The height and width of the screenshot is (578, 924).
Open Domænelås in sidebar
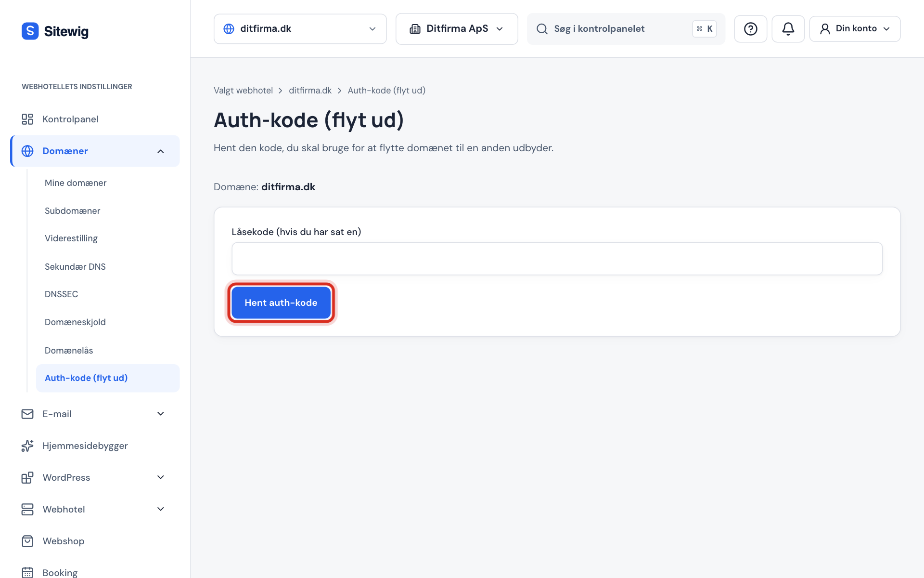click(108, 351)
